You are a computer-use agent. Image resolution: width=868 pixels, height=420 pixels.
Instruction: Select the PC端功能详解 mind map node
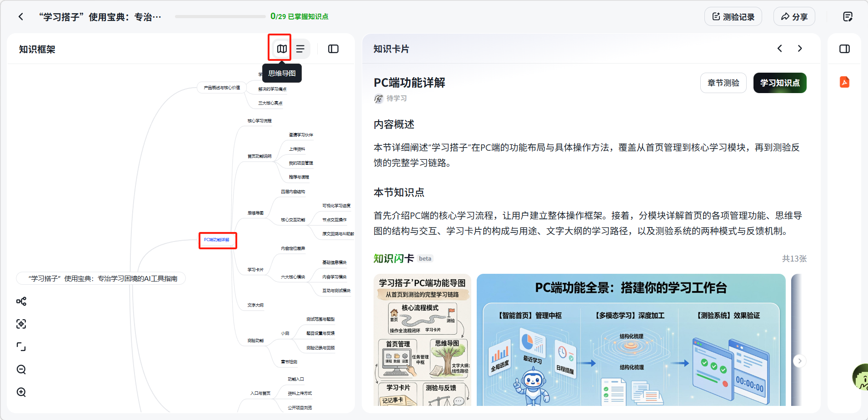coord(217,240)
